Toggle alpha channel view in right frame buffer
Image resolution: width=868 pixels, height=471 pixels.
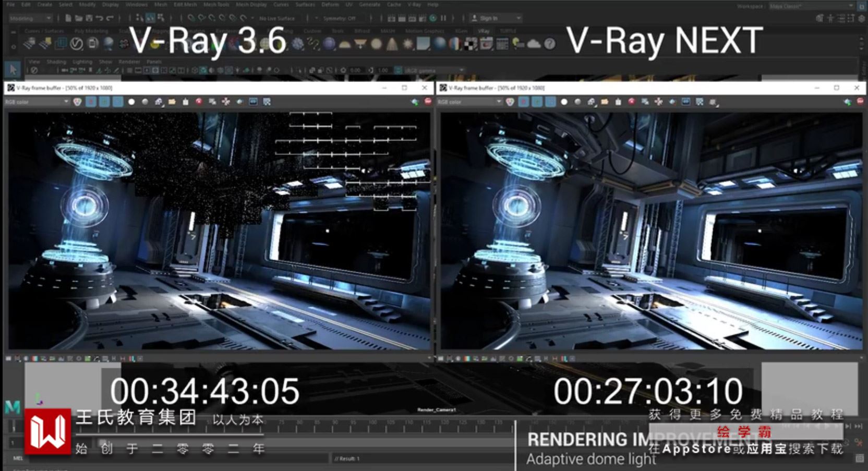[x=564, y=102]
